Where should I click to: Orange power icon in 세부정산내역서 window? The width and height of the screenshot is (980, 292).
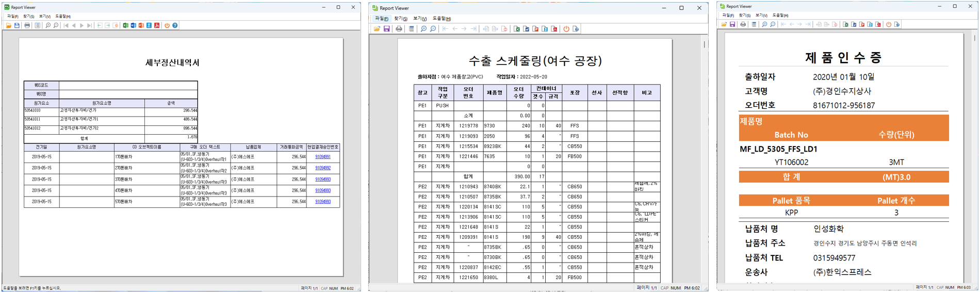(x=167, y=25)
